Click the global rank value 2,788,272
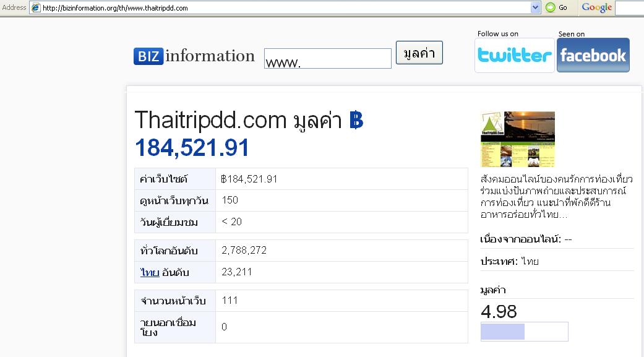 point(244,251)
